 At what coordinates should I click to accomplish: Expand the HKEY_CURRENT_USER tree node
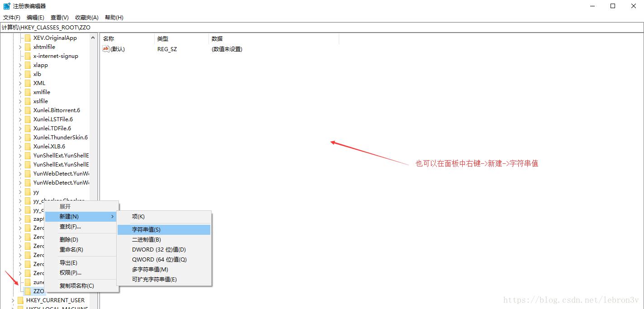coord(13,300)
